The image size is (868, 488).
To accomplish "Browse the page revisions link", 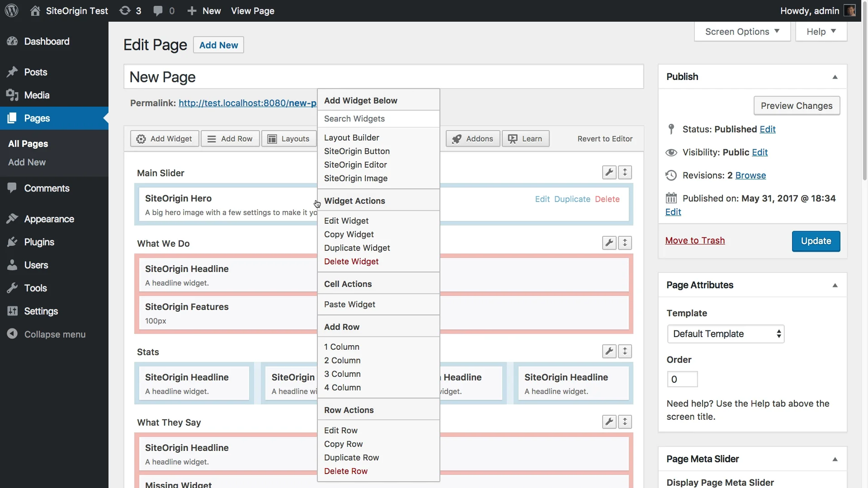I will 750,175.
